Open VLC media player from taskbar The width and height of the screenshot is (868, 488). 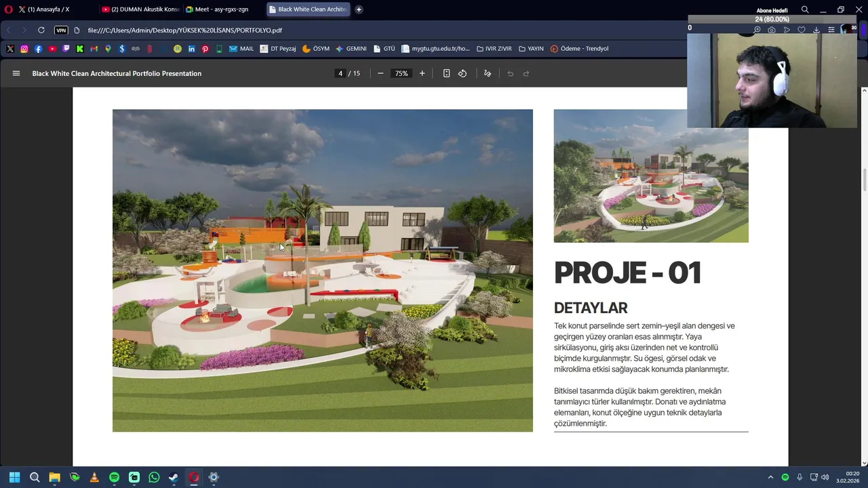(x=94, y=477)
